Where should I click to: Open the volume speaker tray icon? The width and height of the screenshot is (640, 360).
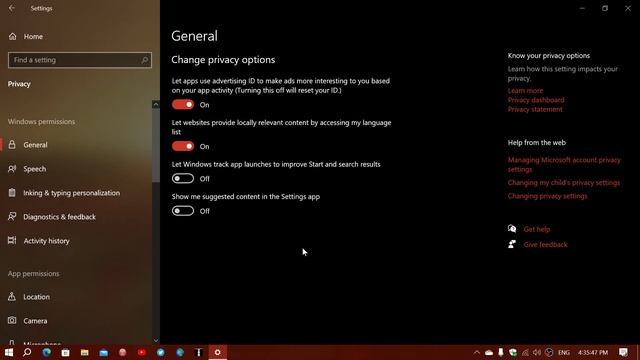coord(537,352)
